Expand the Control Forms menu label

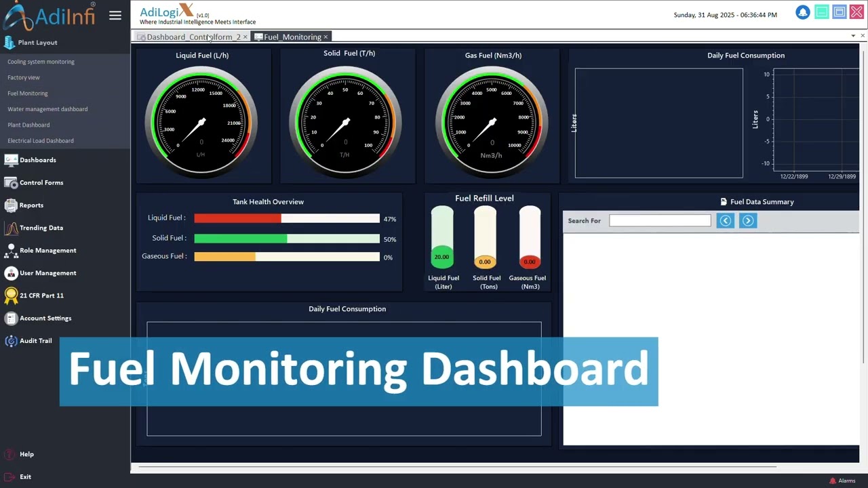41,182
